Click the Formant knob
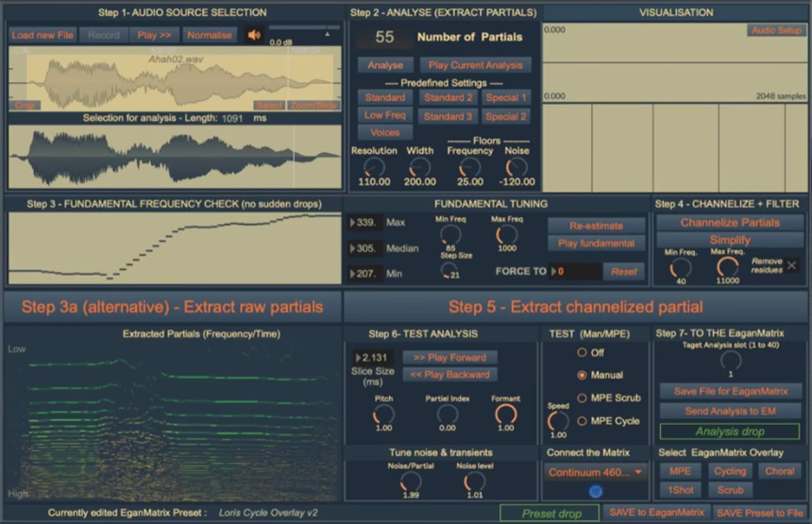The height and width of the screenshot is (524, 812). point(505,414)
